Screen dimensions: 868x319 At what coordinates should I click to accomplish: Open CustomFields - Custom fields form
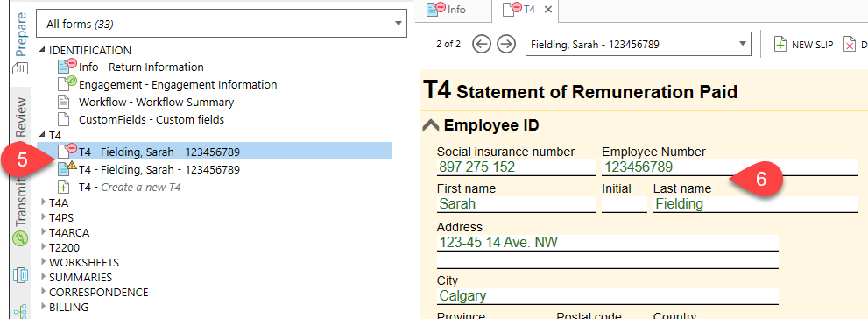152,119
